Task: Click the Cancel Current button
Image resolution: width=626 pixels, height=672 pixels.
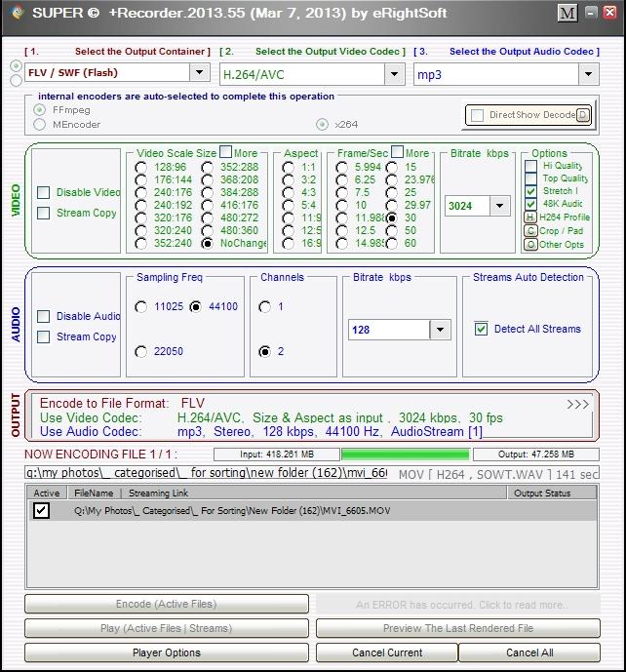Action: coord(387,652)
